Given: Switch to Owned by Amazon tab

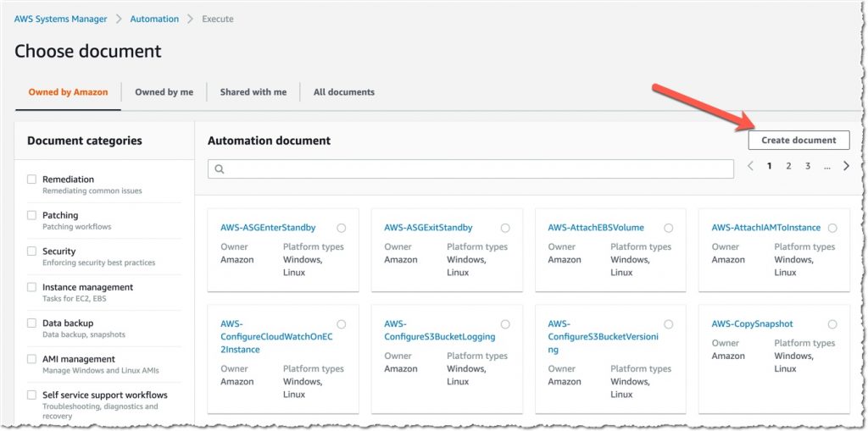Looking at the screenshot, I should pyautogui.click(x=68, y=92).
